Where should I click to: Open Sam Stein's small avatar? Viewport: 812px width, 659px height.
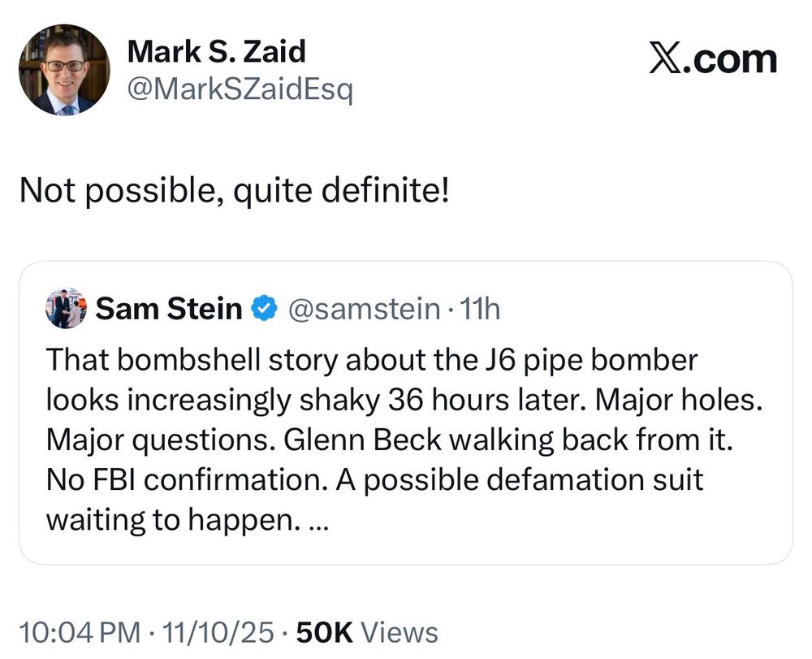(66, 308)
